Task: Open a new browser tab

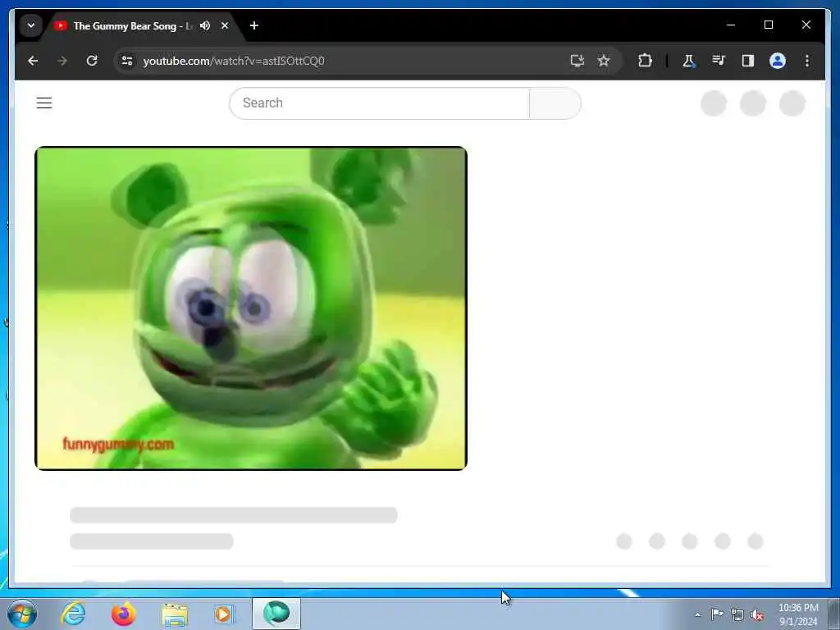Action: (x=254, y=25)
